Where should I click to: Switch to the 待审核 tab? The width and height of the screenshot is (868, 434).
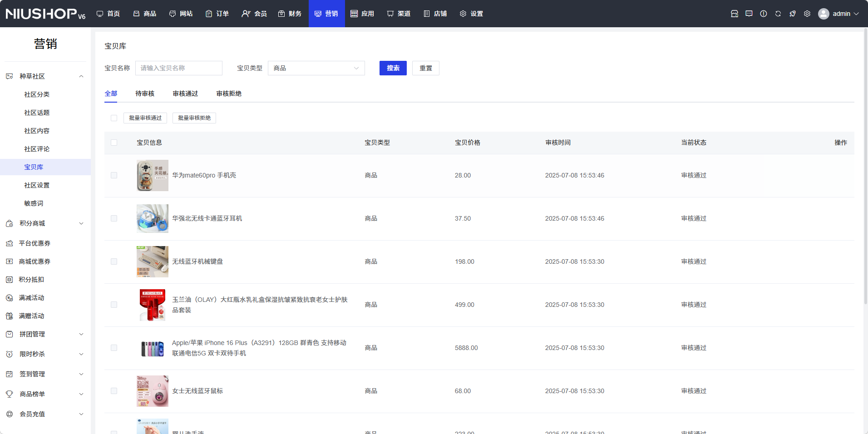point(145,94)
